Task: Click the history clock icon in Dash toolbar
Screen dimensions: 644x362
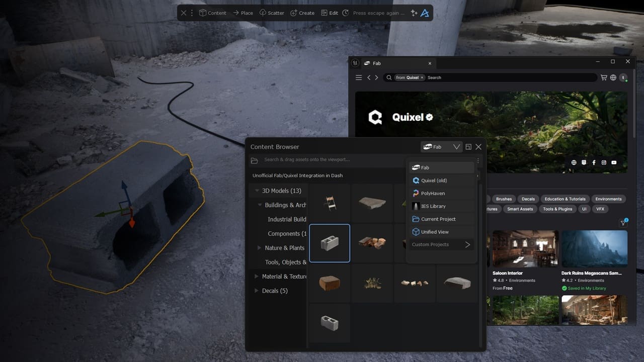Action: (x=346, y=13)
